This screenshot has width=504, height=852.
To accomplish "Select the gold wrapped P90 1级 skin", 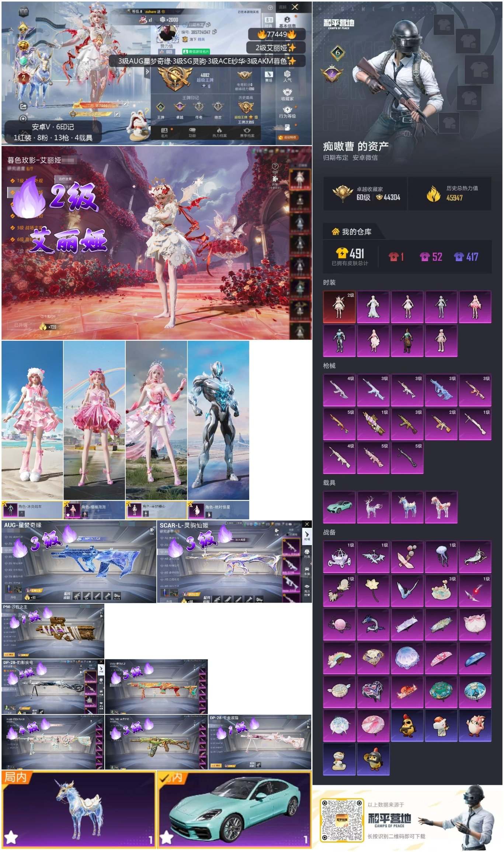I will tap(373, 424).
